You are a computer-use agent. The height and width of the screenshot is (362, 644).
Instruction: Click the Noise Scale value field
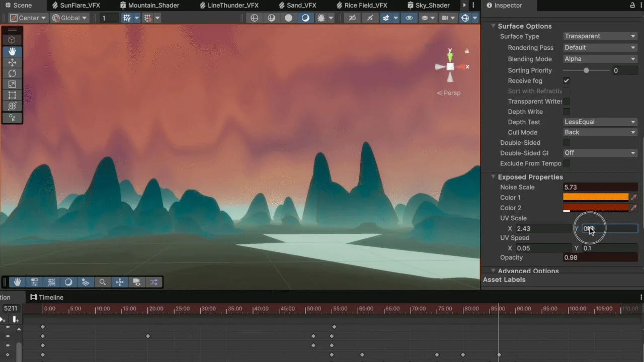pyautogui.click(x=600, y=187)
